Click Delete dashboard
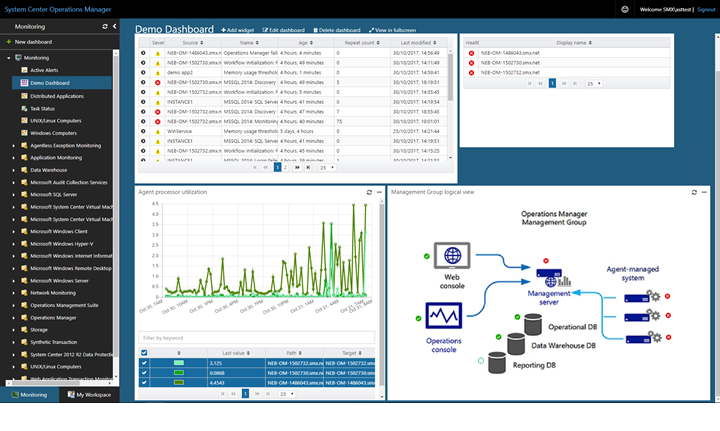The width and height of the screenshot is (720, 431). pyautogui.click(x=337, y=30)
